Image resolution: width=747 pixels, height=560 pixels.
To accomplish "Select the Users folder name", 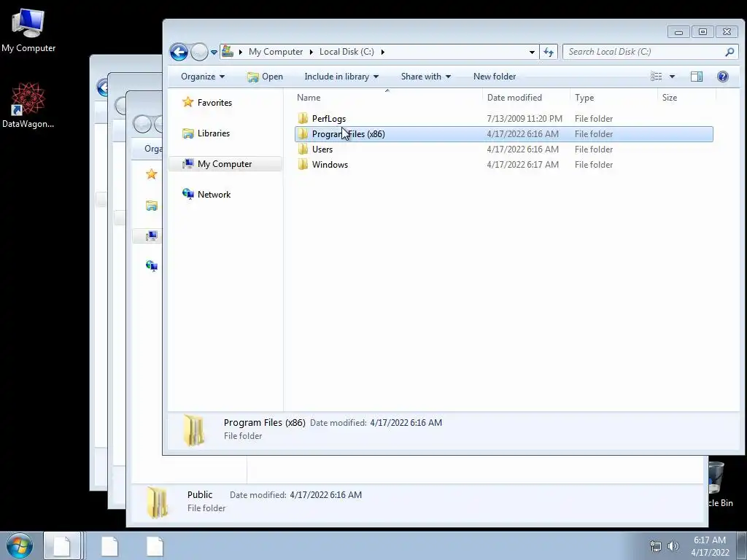I will [x=322, y=149].
